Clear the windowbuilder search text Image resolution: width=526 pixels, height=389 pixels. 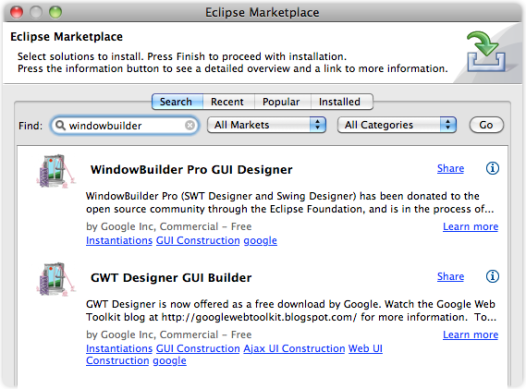[x=190, y=125]
